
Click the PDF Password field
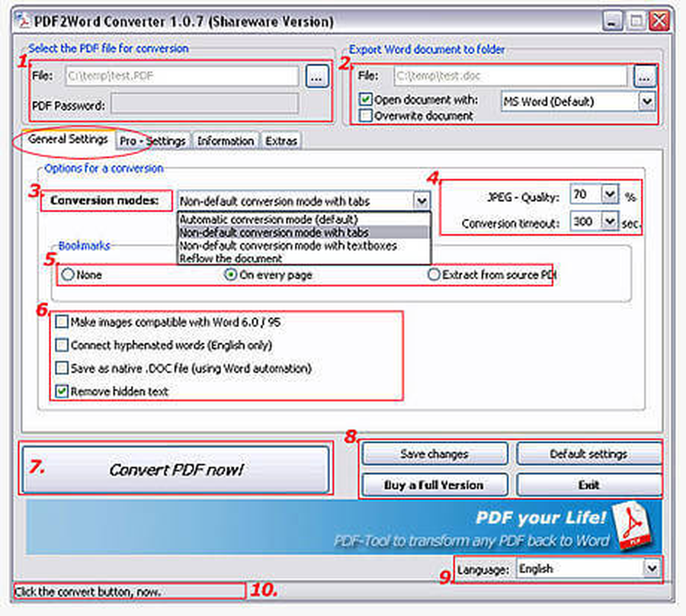coord(205,104)
